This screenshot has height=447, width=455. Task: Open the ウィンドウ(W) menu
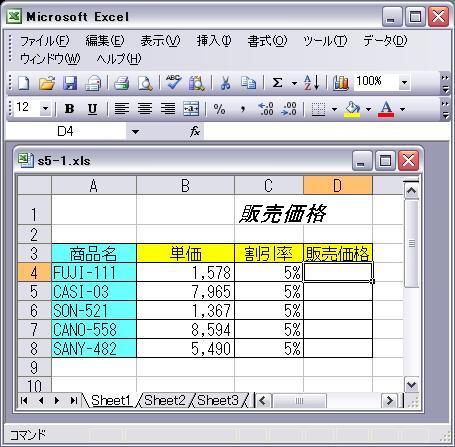tap(50, 59)
